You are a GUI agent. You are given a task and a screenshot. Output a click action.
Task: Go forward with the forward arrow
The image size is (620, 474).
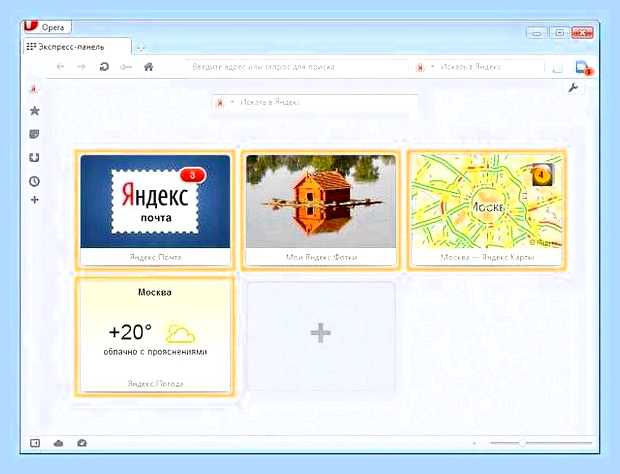81,67
